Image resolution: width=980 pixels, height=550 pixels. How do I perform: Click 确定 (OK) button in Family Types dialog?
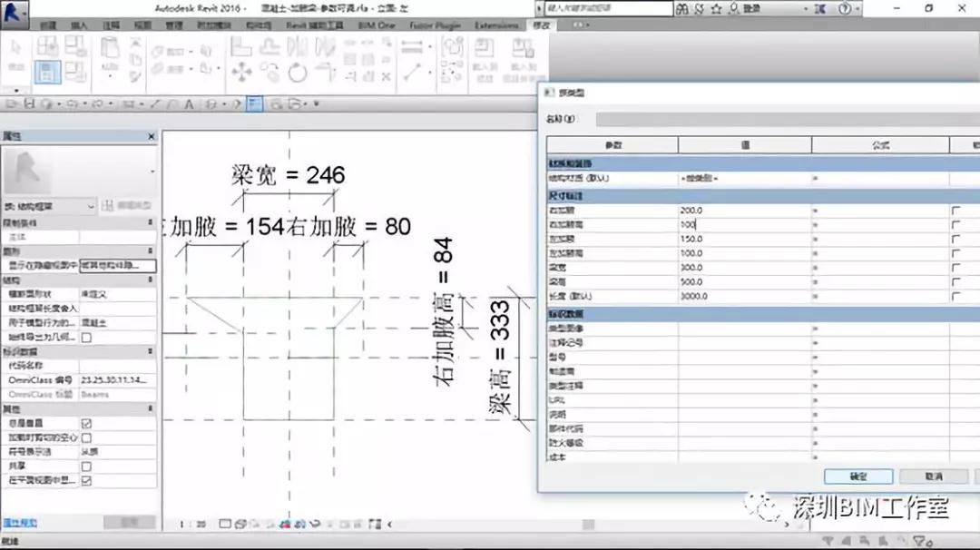(x=858, y=476)
